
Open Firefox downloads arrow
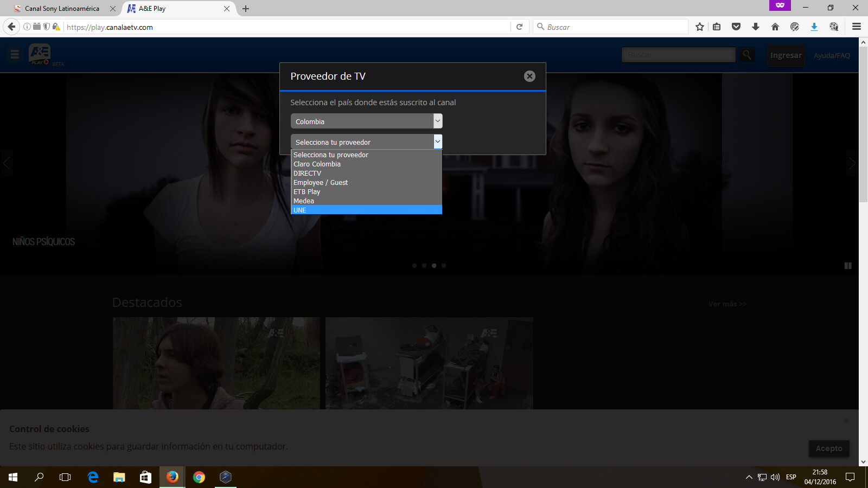756,27
